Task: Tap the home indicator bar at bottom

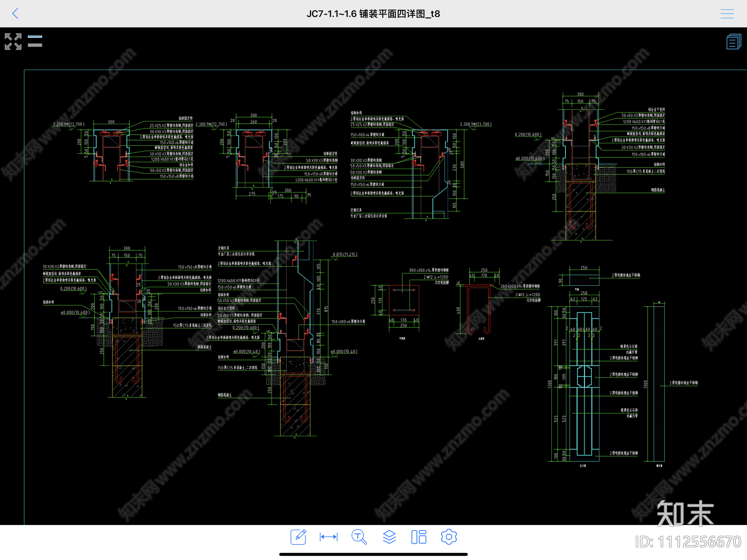Action: point(373,554)
